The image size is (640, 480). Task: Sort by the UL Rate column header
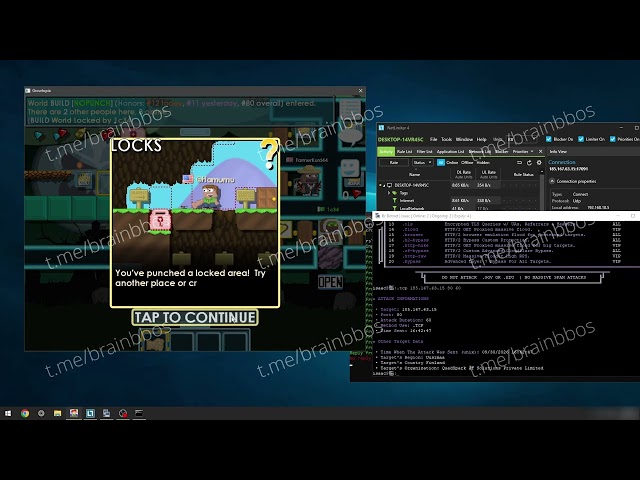point(488,174)
